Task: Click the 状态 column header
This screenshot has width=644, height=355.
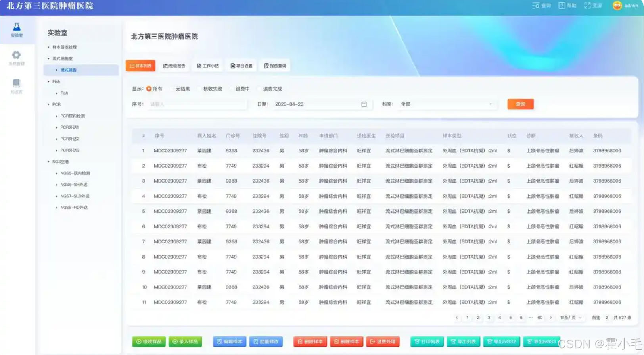Action: click(x=512, y=136)
